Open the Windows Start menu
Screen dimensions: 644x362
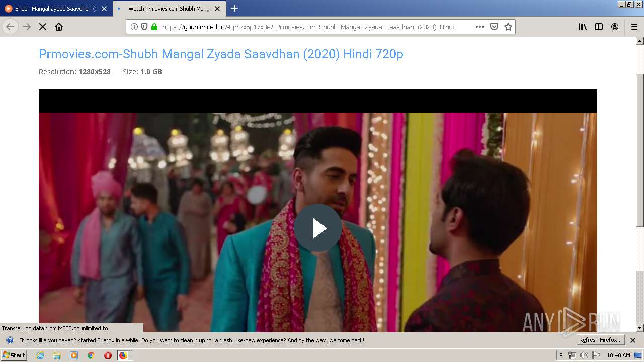point(14,355)
